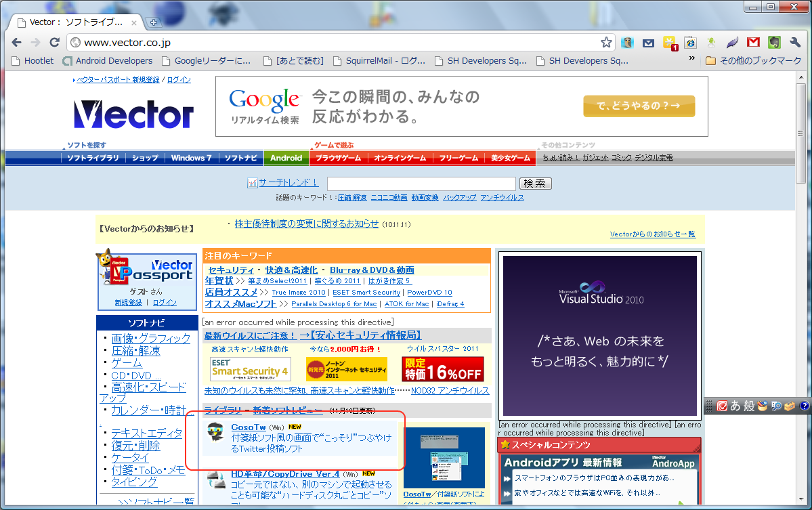The image size is (812, 510).
Task: Open the yellow asterisk extension with badge 1
Action: (x=670, y=43)
